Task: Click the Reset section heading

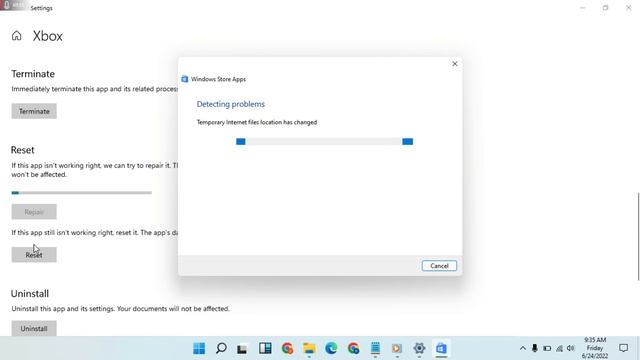Action: coord(22,150)
